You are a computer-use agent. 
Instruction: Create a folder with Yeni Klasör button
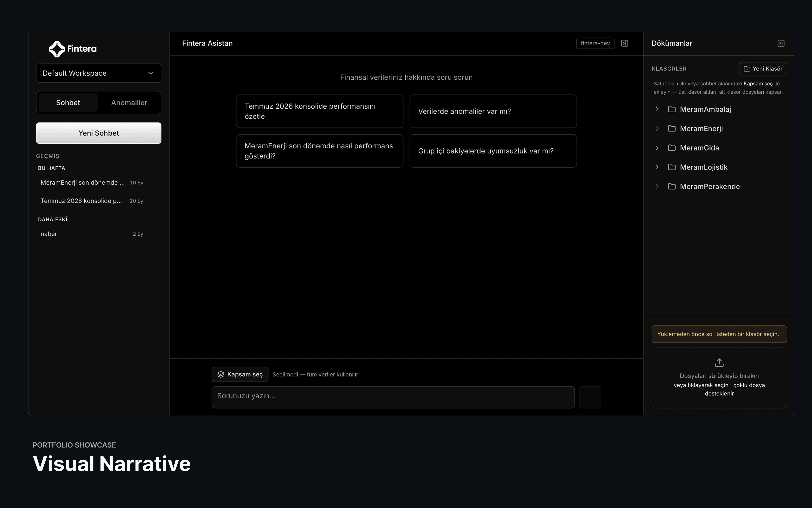(763, 69)
